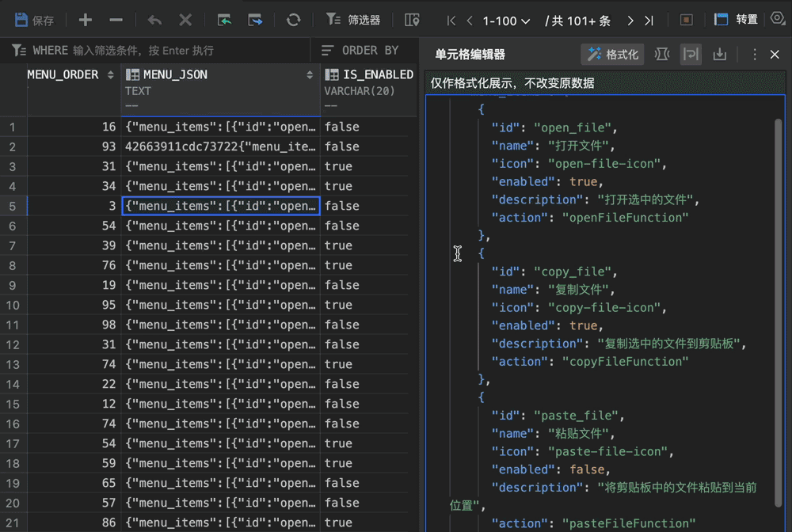
Task: Click MENU_ORDER value 98 cell
Action: click(74, 325)
